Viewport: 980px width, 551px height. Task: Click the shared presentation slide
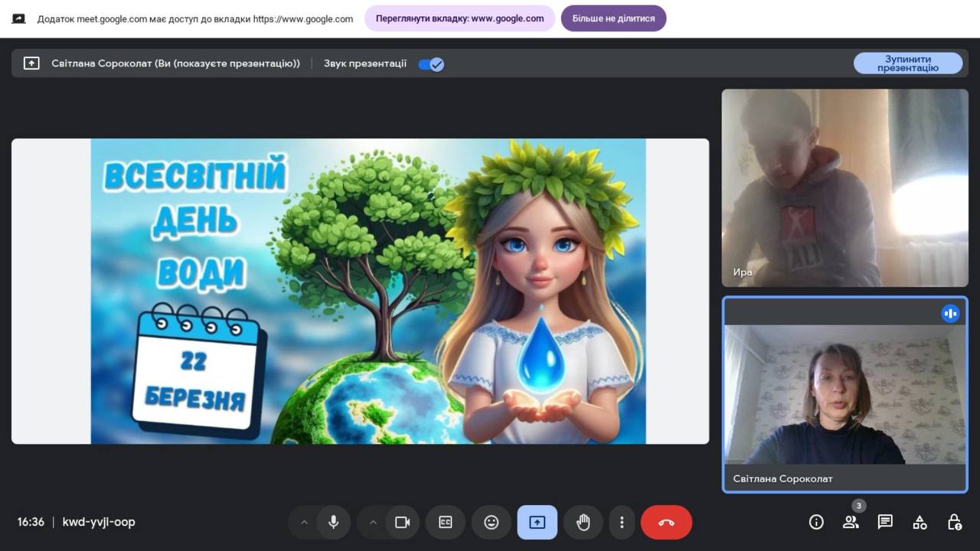pos(360,291)
